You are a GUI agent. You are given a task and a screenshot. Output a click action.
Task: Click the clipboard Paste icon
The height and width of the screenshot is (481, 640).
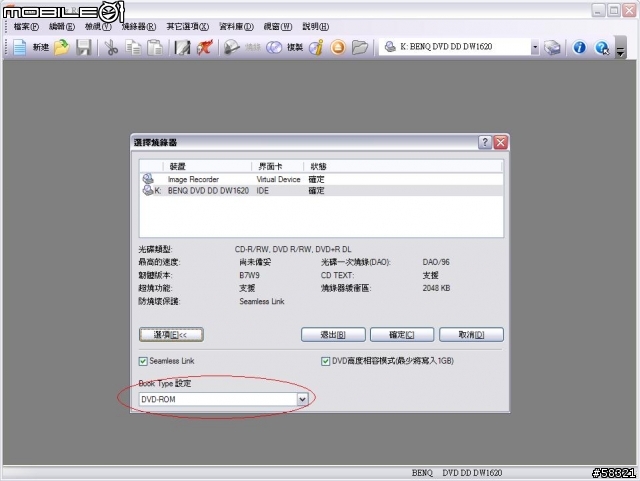[x=155, y=47]
